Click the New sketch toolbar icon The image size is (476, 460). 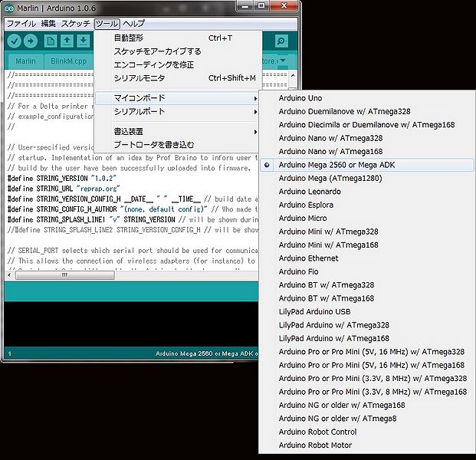(x=51, y=41)
